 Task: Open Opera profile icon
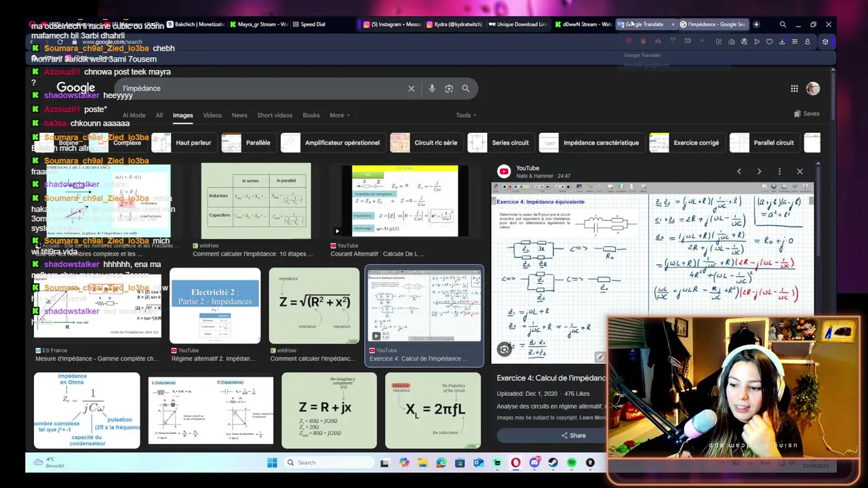point(807,41)
